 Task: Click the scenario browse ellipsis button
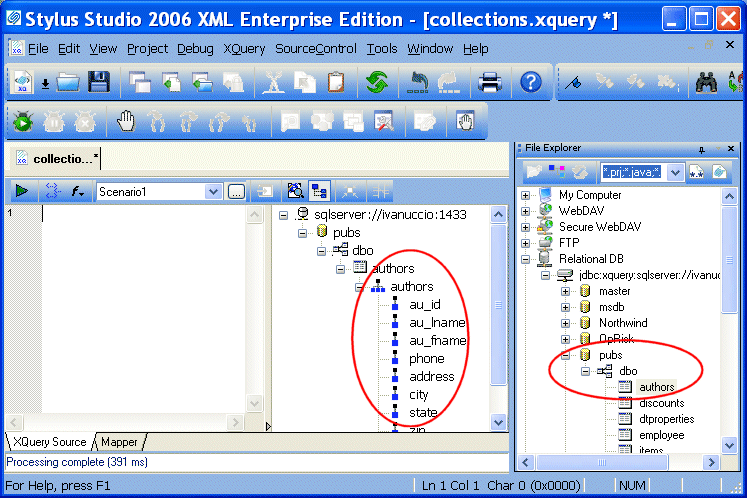235,191
